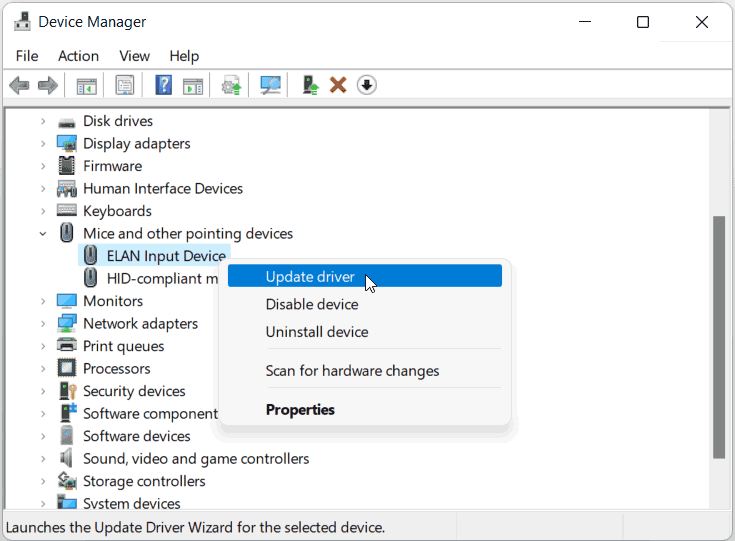Select the 'System devices' tree row
This screenshot has height=541, width=735.
tap(132, 503)
